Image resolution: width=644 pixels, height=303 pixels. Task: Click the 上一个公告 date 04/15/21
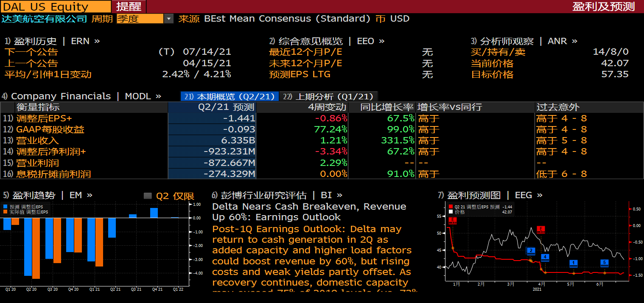(207, 63)
